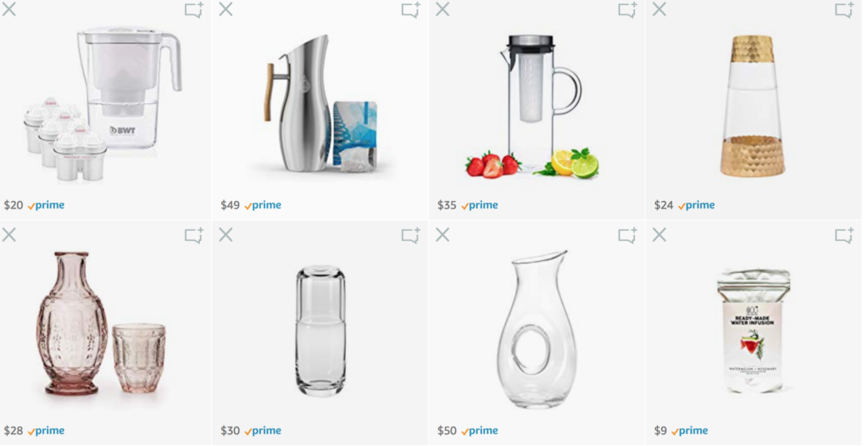Open the BWT water filter pitcher image
The image size is (868, 446).
tap(103, 103)
